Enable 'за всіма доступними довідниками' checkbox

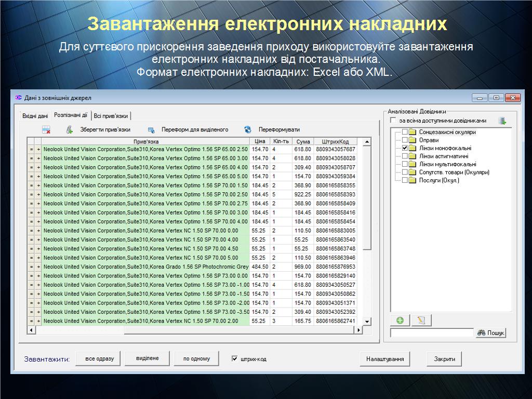(x=393, y=121)
